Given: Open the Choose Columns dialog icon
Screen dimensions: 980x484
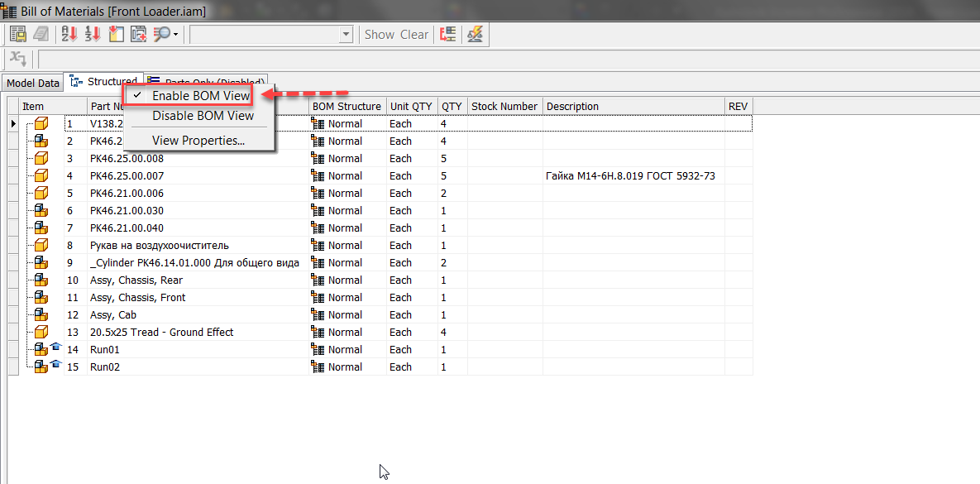Looking at the screenshot, I should coord(116,34).
